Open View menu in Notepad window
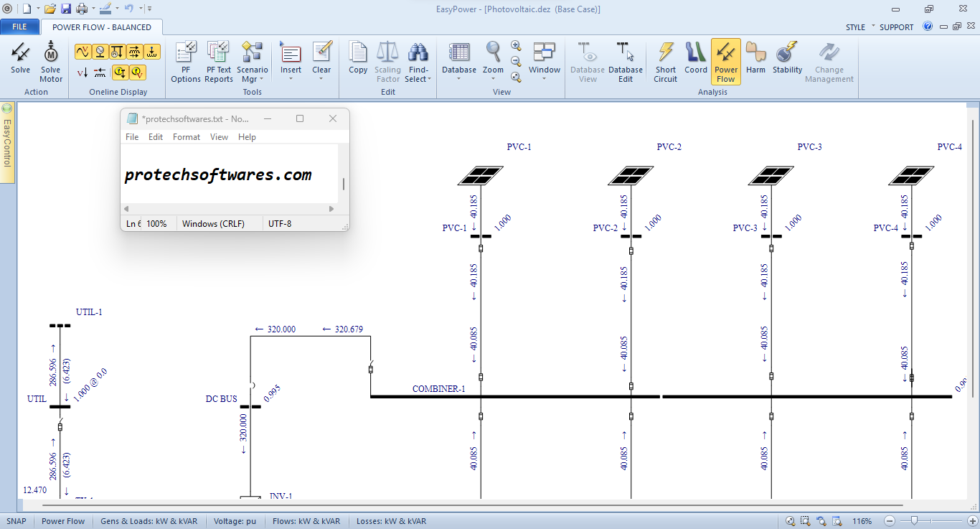 coord(219,137)
